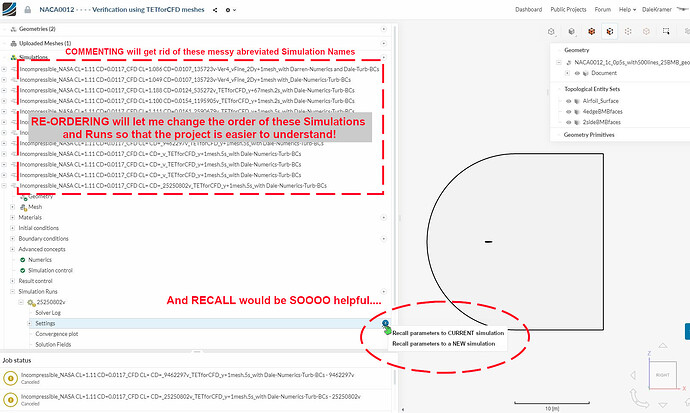Viewport: 690px width, 413px height.
Task: Click the user avatar icon next to DaleKramer
Action: [683, 9]
